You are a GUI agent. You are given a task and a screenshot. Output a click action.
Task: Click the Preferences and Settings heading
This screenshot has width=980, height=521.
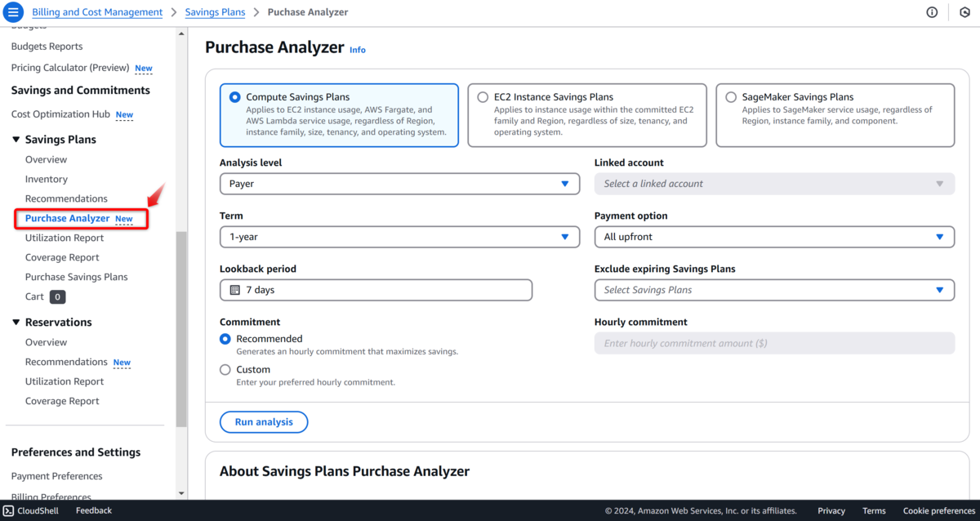click(76, 452)
